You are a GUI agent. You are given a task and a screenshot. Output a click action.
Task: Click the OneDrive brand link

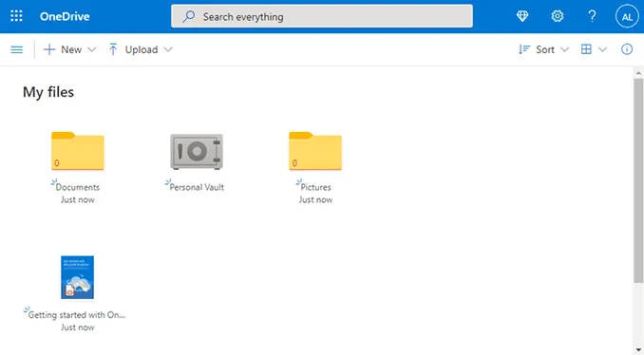(x=65, y=16)
